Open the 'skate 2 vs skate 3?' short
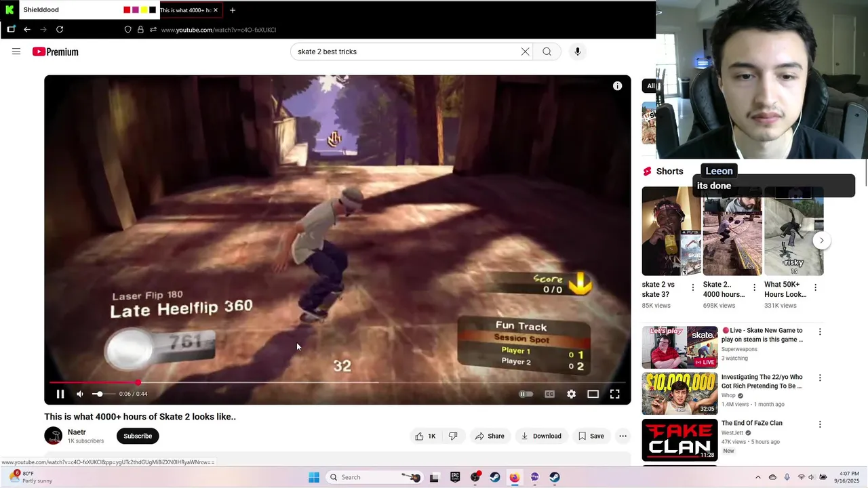This screenshot has height=488, width=868. (671, 231)
